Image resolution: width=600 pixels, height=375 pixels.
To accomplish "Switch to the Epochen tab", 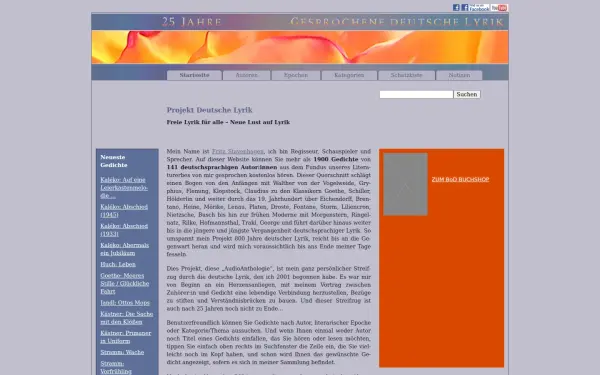I will (x=296, y=75).
